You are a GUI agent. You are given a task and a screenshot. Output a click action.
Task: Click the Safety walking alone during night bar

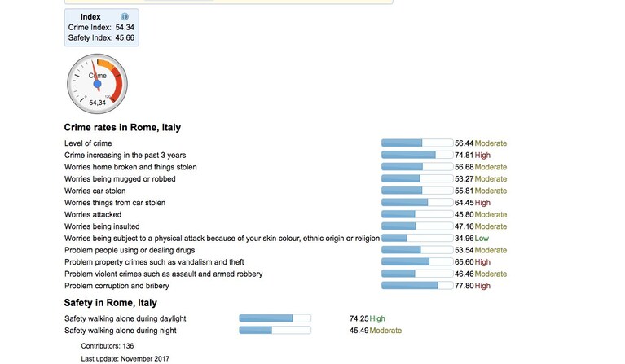click(x=275, y=330)
